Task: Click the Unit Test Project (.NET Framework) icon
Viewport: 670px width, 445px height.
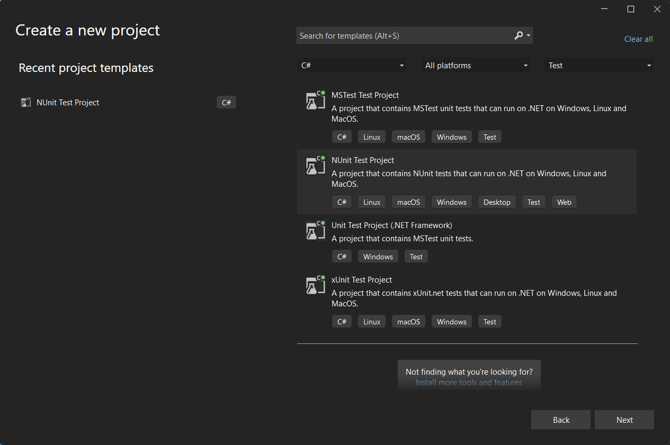Action: (x=315, y=230)
